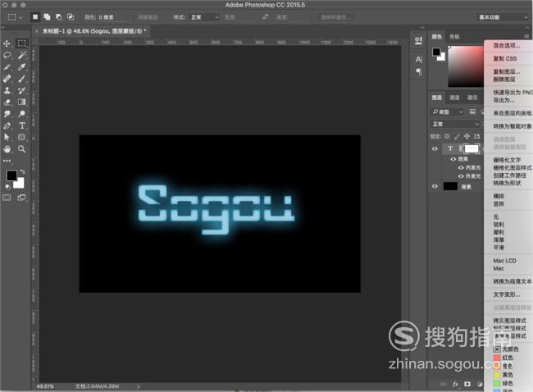Image resolution: width=533 pixels, height=392 pixels.
Task: Open the 基本功能 workspace dropdown
Action: (x=503, y=17)
